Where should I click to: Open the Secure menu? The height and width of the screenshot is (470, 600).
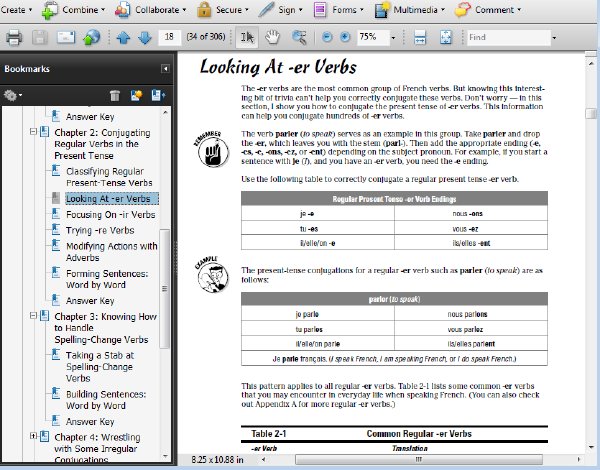[x=223, y=10]
